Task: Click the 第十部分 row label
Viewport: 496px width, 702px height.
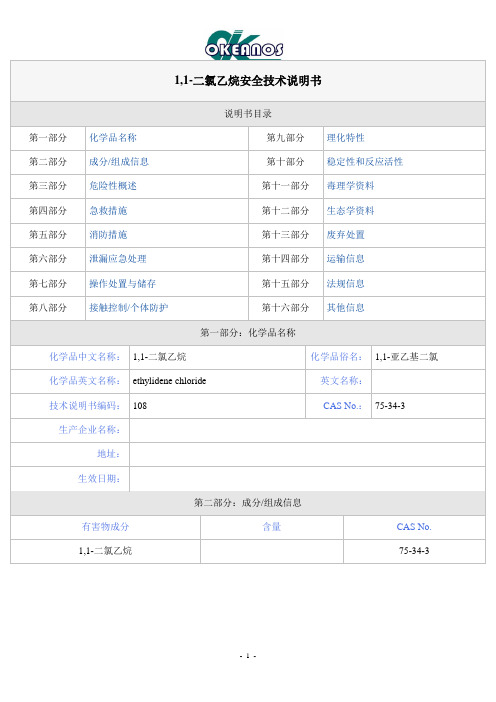Action: click(x=286, y=162)
